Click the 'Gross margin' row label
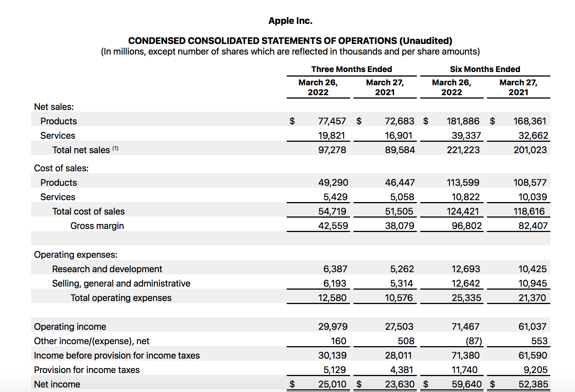This screenshot has height=392, width=575. 97,226
